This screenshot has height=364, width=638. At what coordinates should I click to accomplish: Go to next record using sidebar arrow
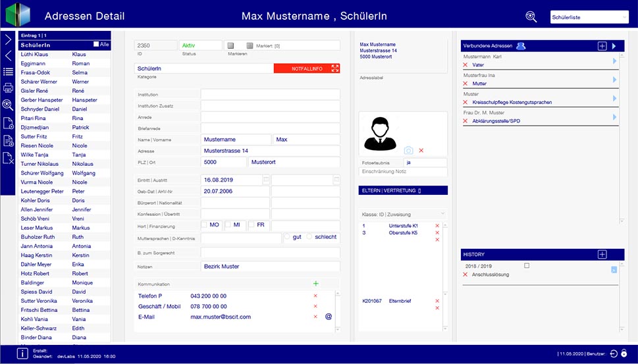click(x=8, y=39)
